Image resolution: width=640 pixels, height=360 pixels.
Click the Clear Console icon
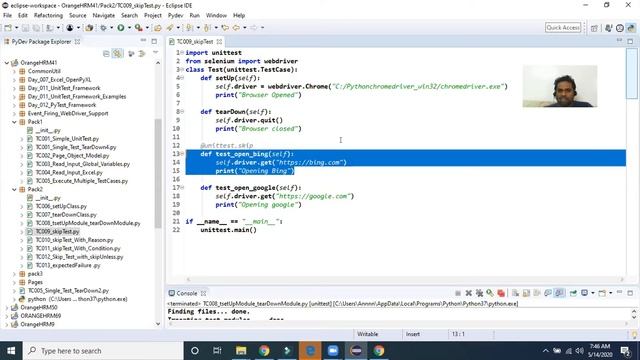point(516,293)
